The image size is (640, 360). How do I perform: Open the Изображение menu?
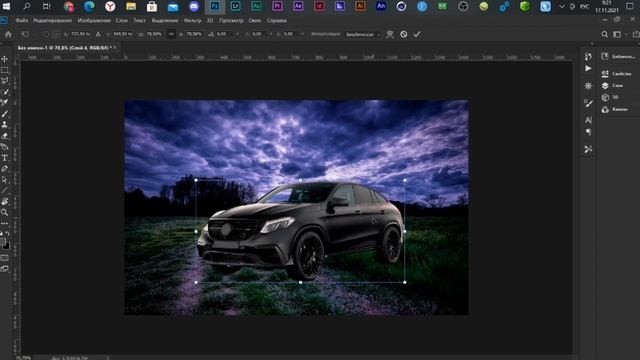point(94,20)
